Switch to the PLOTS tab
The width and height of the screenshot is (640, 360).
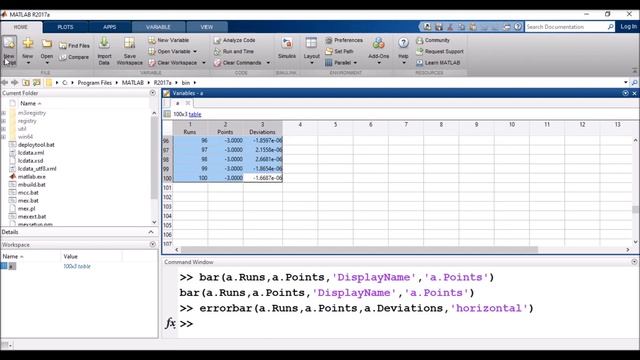[x=65, y=27]
